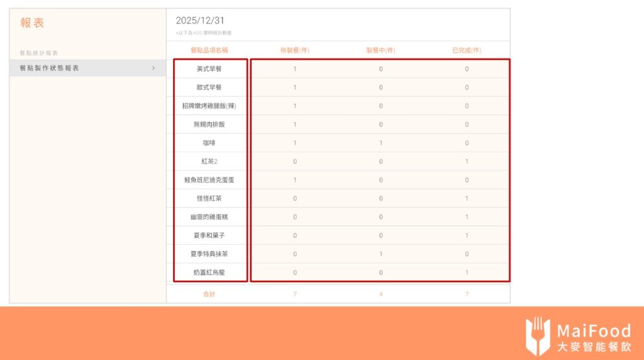Select the 招牌嫩烤雞腿飯(辣) item
The height and width of the screenshot is (360, 644).
(209, 106)
